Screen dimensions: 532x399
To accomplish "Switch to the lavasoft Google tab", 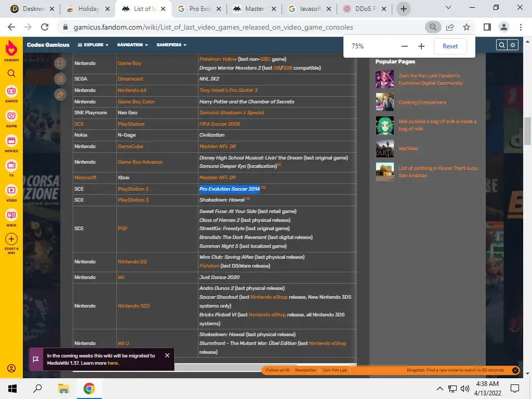I will 310,9.
